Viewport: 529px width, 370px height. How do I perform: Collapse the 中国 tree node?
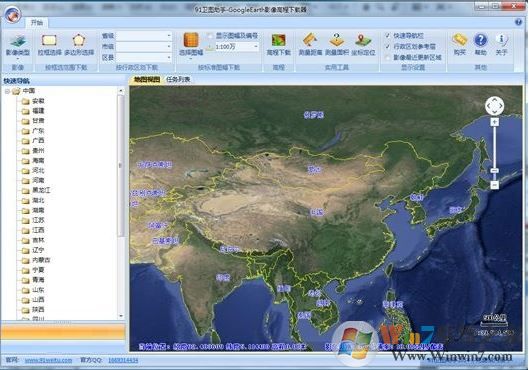7,91
